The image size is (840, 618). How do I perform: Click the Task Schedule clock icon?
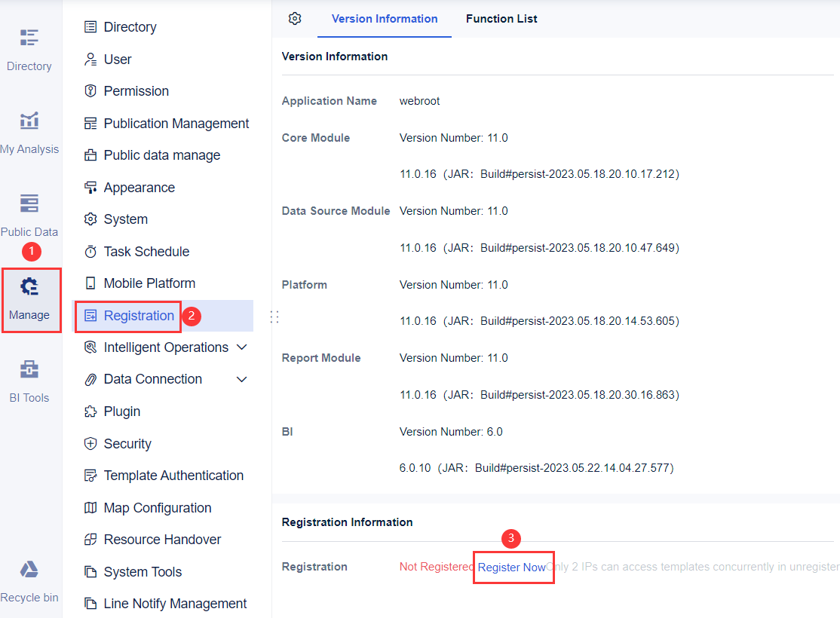90,251
